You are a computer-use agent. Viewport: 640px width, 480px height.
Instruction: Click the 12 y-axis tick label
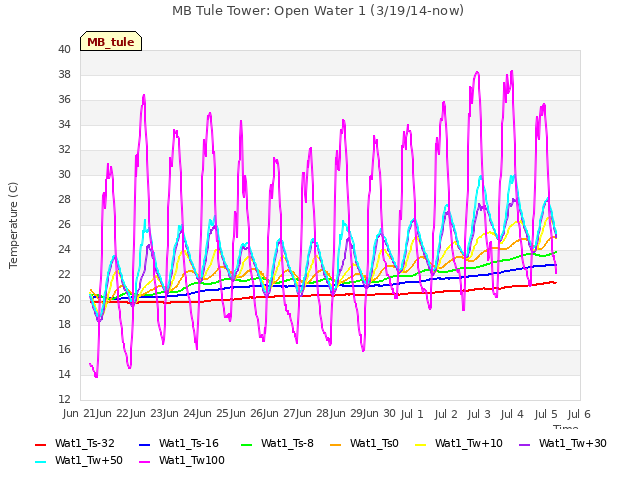64,400
